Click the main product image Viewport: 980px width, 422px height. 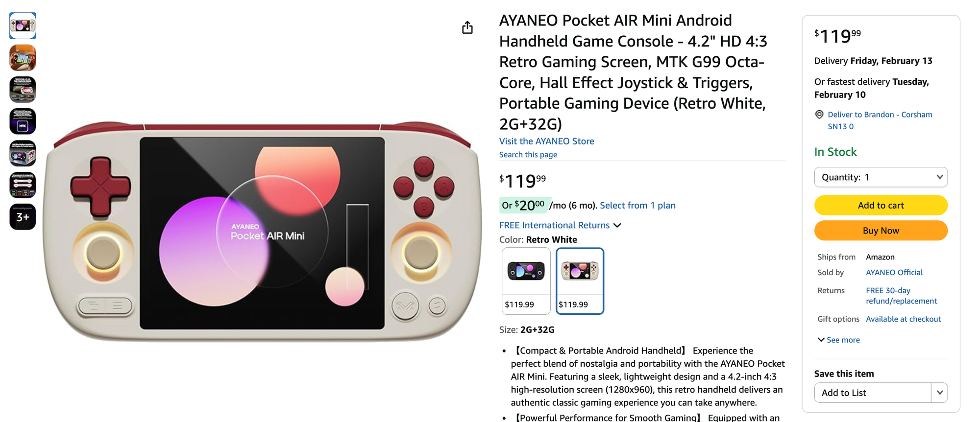coord(262,233)
